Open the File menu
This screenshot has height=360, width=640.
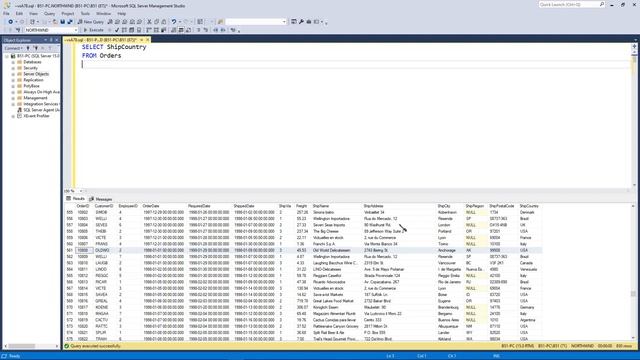(6, 13)
